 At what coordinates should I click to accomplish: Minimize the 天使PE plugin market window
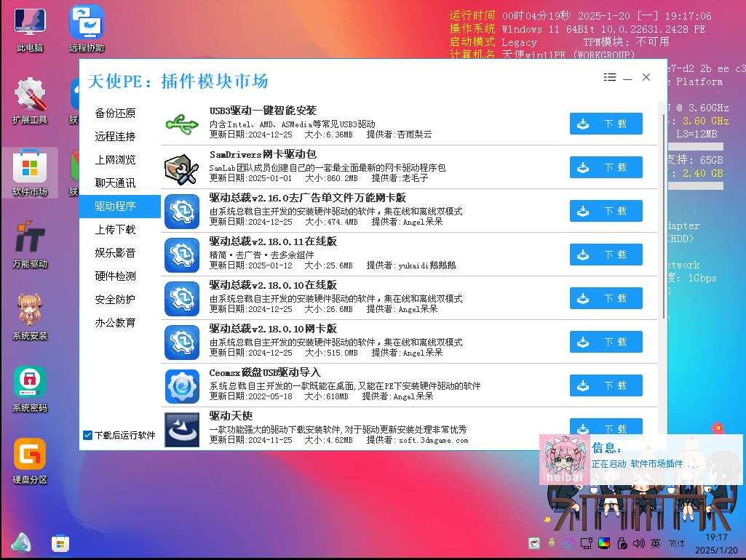tap(627, 78)
